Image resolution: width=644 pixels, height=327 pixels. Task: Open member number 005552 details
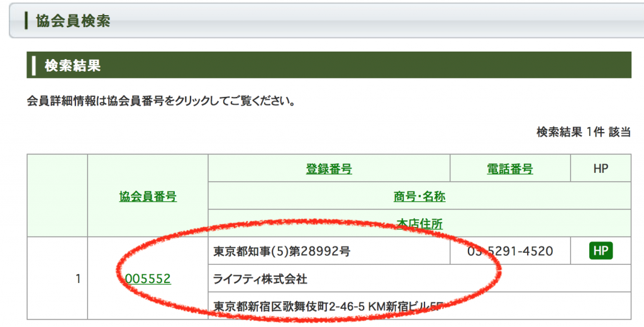148,279
